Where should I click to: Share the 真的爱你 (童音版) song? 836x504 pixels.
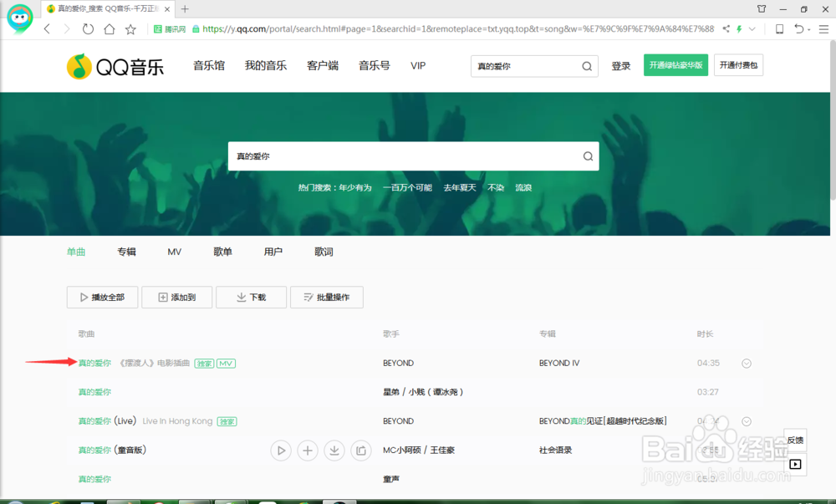361,451
